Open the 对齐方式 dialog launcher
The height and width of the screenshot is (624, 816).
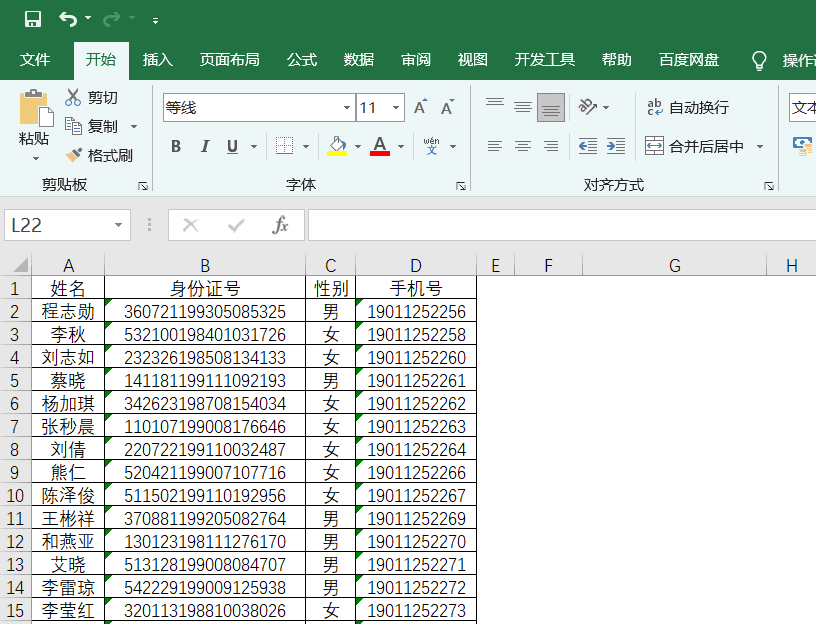[x=769, y=186]
